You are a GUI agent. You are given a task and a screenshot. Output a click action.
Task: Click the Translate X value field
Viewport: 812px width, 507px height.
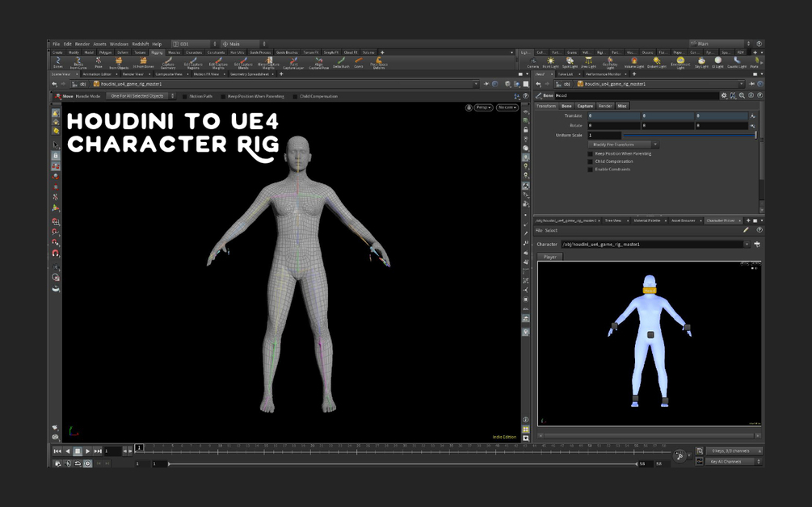click(614, 116)
